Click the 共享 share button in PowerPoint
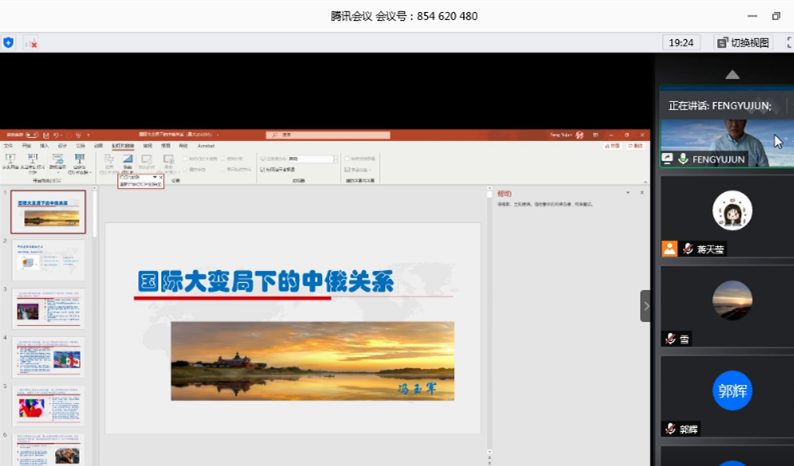The image size is (794, 466). click(613, 146)
